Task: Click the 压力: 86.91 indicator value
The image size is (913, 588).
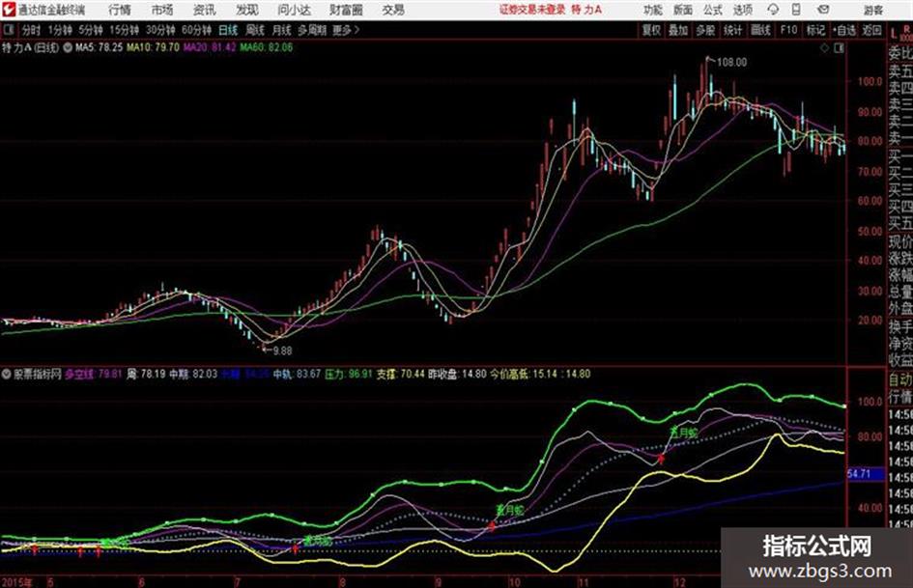Action: (x=348, y=375)
